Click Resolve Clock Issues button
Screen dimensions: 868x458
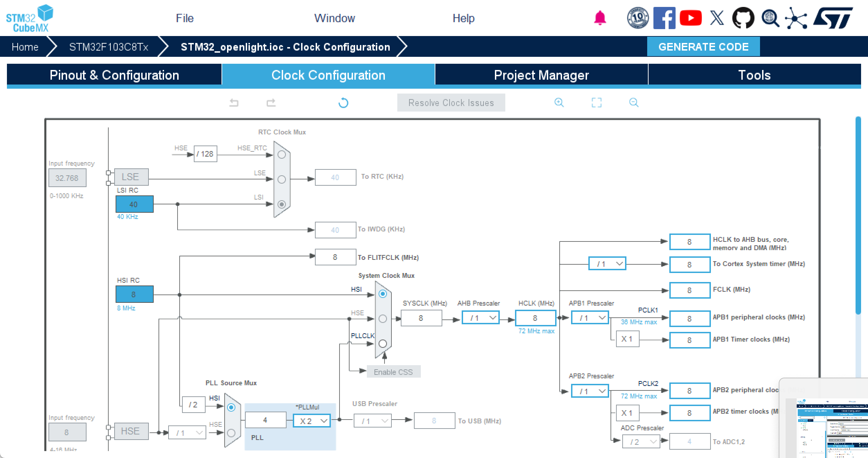pyautogui.click(x=451, y=103)
